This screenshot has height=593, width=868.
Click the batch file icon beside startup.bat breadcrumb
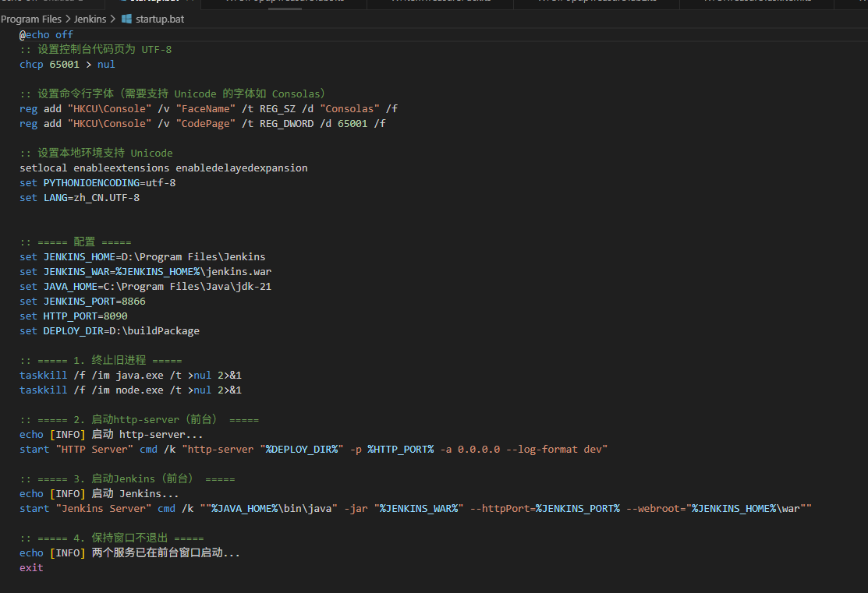(x=126, y=19)
